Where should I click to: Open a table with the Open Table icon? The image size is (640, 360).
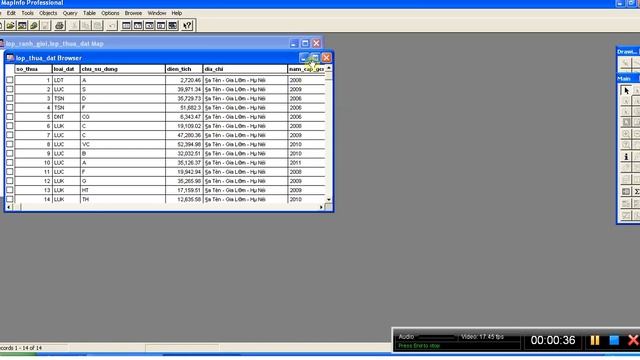[11, 26]
